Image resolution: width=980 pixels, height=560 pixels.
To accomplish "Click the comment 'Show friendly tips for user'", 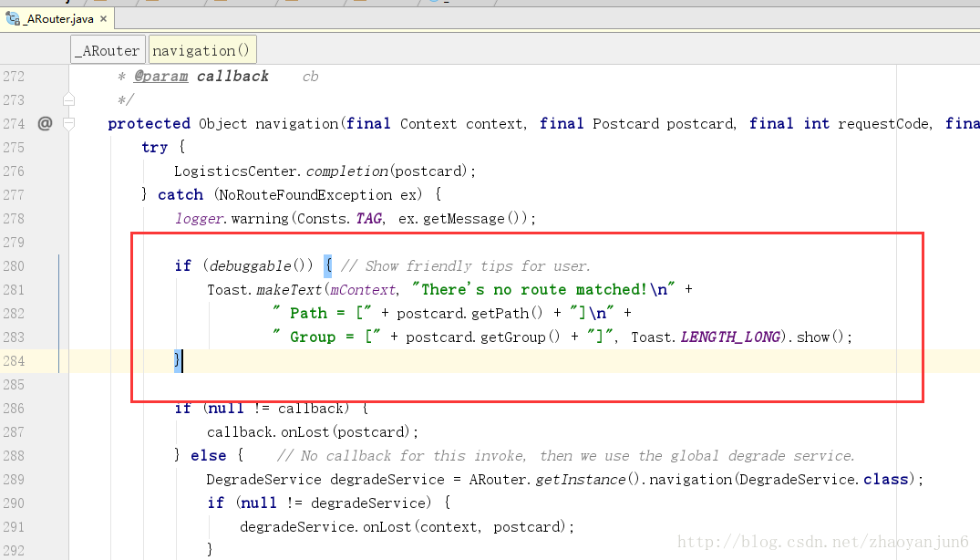I will (x=465, y=266).
